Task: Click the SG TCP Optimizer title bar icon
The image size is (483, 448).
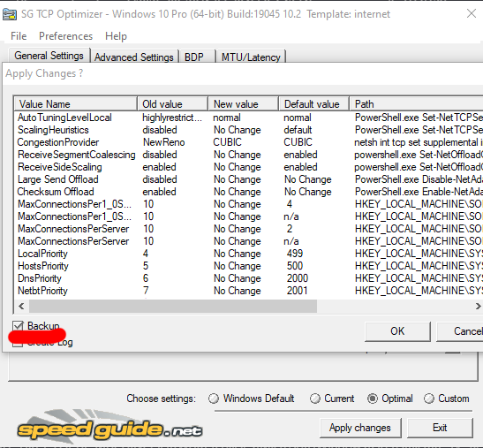Action: tap(10, 14)
